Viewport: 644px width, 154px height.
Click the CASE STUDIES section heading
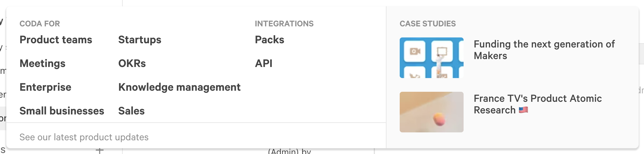pyautogui.click(x=427, y=24)
